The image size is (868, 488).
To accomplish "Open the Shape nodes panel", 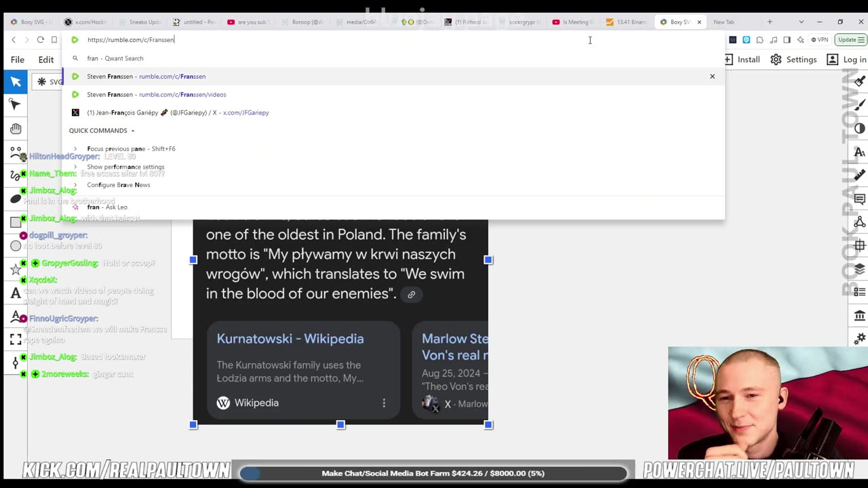I will pos(860,222).
